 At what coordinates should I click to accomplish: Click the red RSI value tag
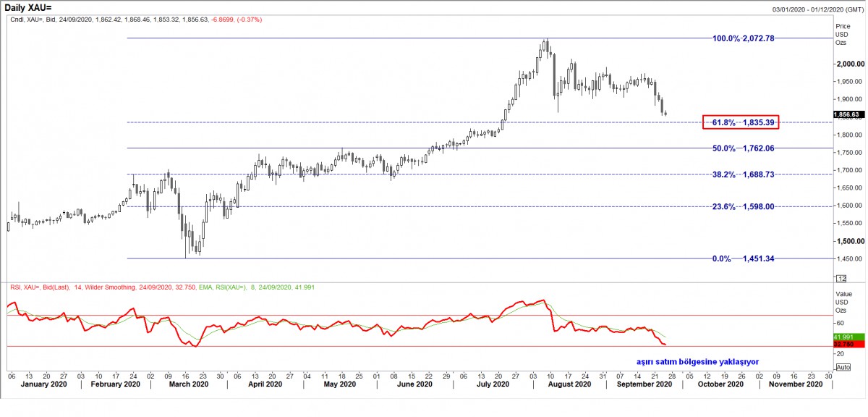[x=843, y=345]
